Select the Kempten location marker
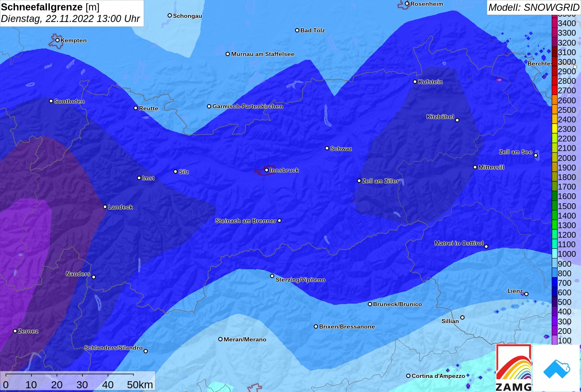Screen dimensions: 581x392 click(57, 40)
